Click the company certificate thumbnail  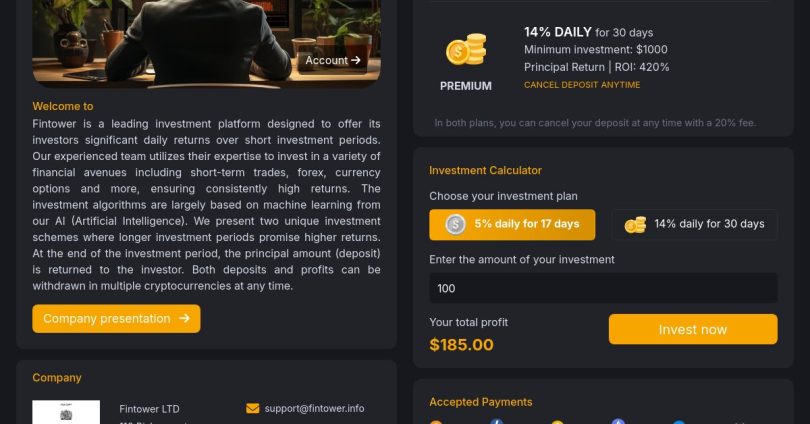pyautogui.click(x=66, y=412)
